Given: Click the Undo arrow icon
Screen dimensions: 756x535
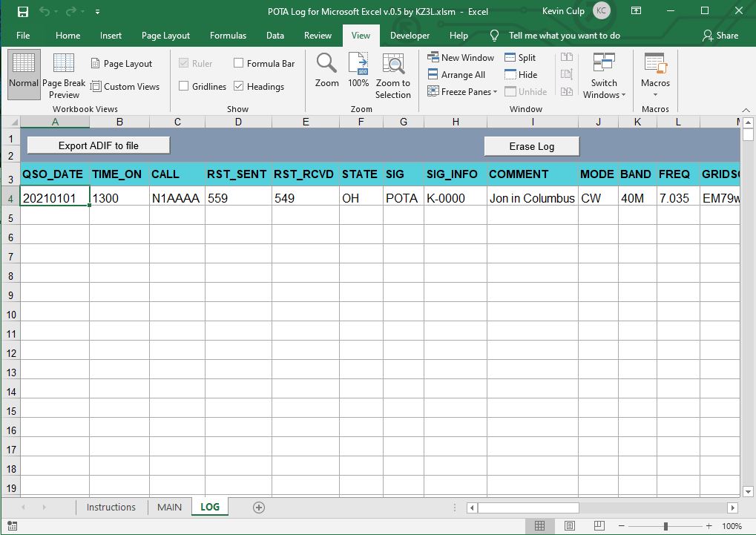Looking at the screenshot, I should point(45,11).
